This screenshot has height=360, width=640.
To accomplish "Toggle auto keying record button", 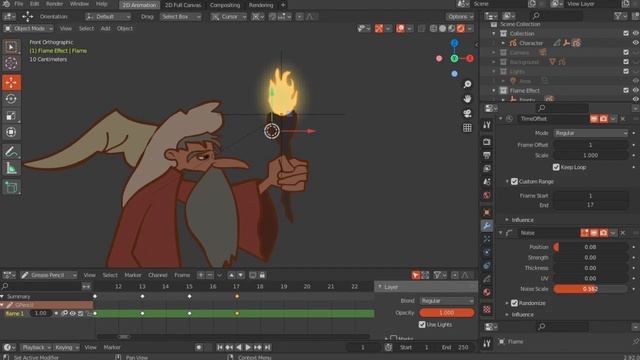I will (199, 347).
